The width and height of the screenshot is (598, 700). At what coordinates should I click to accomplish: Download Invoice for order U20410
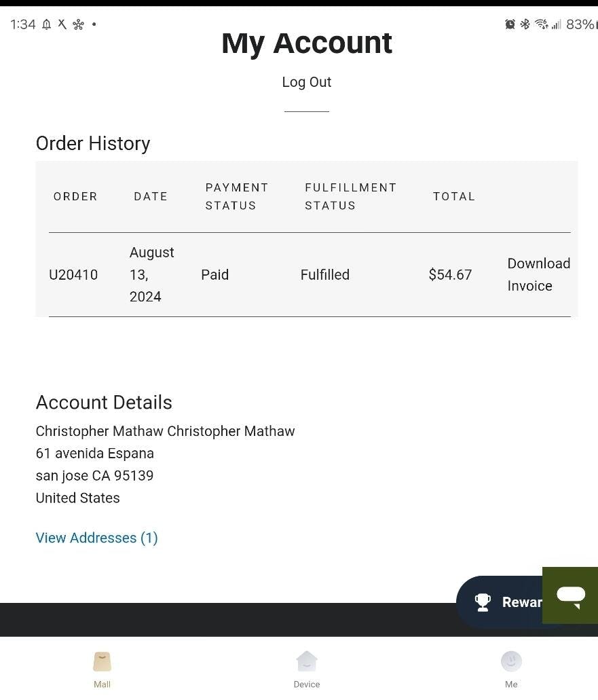point(538,274)
